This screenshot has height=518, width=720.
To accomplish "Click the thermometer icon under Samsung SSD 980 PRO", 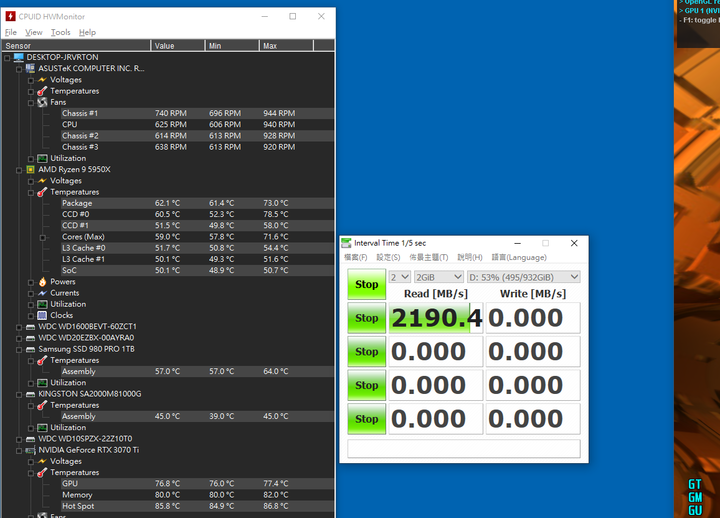I will point(42,360).
